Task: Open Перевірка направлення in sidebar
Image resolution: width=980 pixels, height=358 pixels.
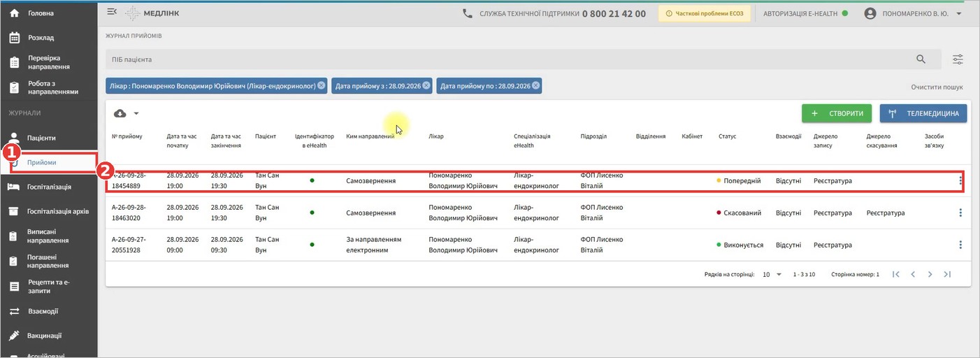Action: pyautogui.click(x=48, y=62)
